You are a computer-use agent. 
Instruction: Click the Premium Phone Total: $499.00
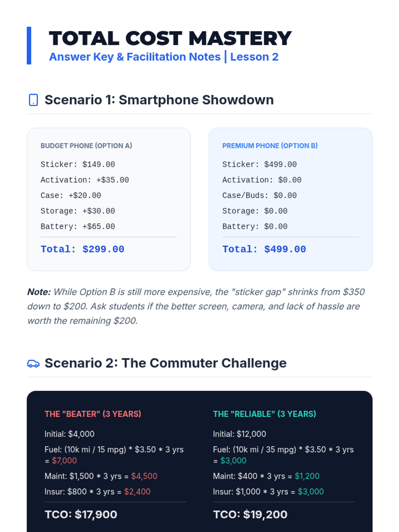point(264,249)
